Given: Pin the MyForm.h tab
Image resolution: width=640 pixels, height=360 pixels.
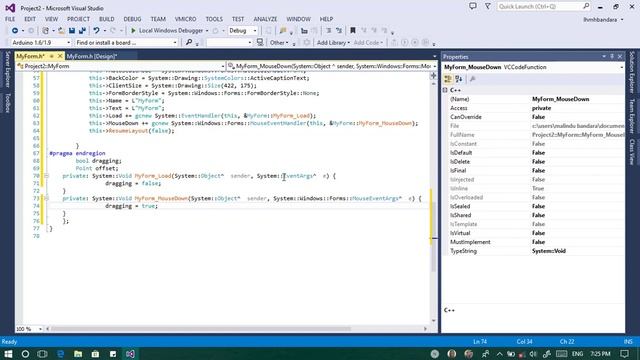Looking at the screenshot, I should tap(52, 56).
